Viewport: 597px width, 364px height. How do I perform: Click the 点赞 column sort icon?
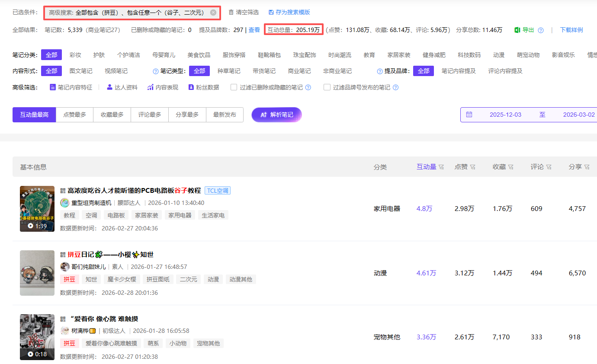tap(473, 167)
